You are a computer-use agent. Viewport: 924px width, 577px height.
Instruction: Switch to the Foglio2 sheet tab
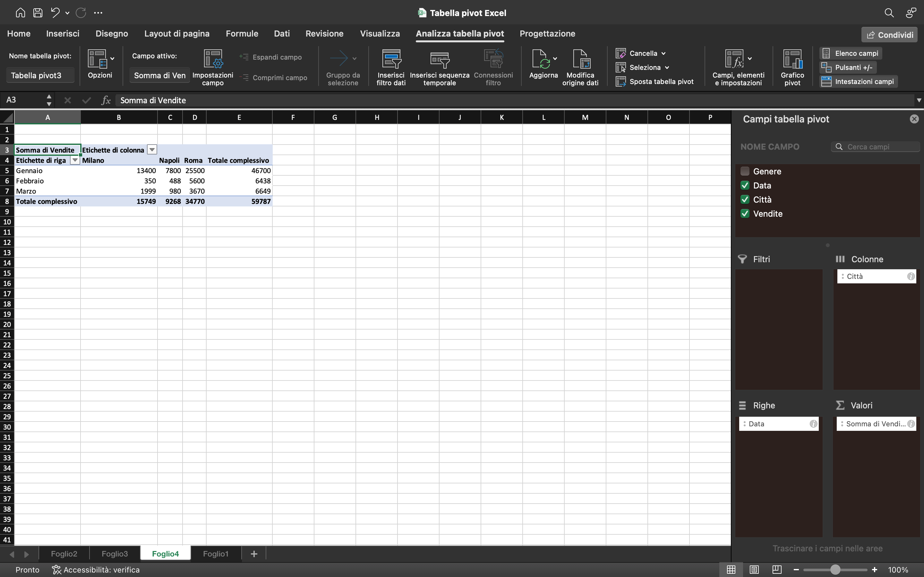point(64,553)
